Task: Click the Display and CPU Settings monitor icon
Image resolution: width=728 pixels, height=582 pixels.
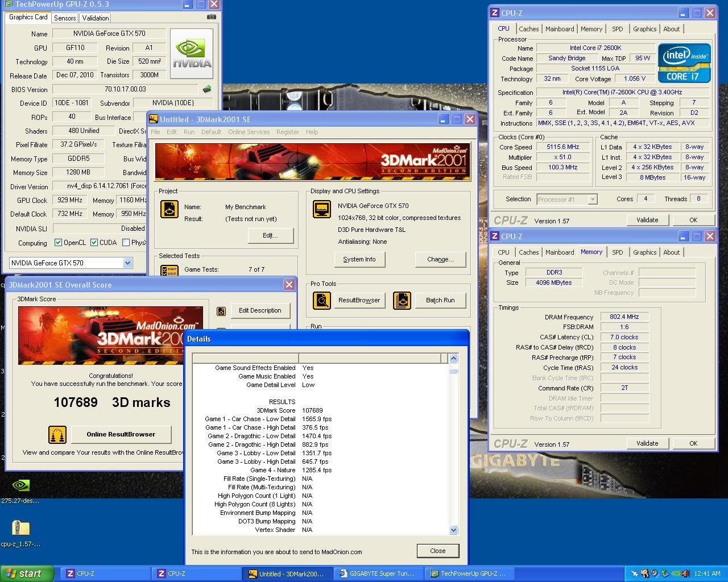Action: point(322,209)
